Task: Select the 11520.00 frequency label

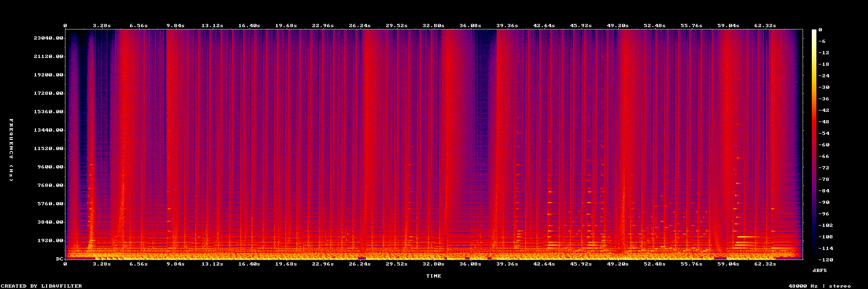Action: point(48,149)
